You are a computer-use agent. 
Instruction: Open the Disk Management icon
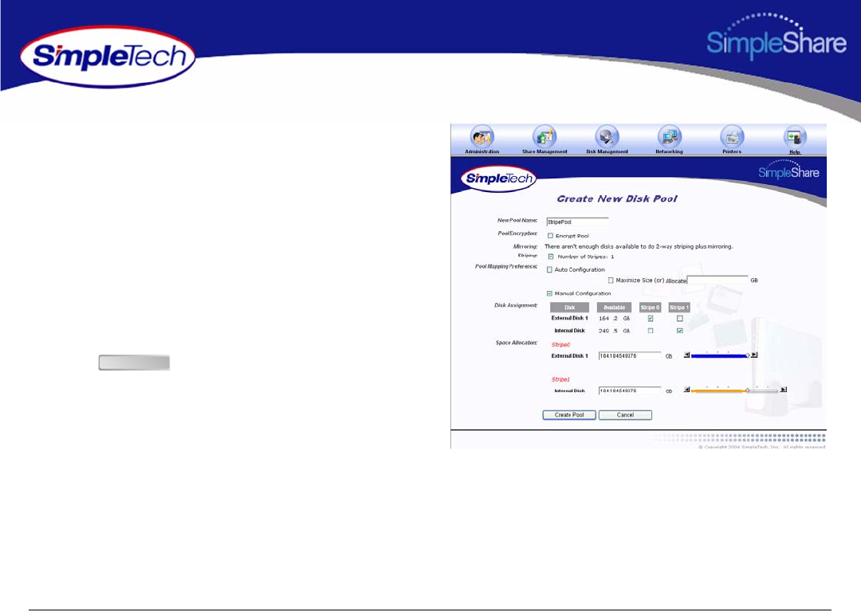pos(607,137)
